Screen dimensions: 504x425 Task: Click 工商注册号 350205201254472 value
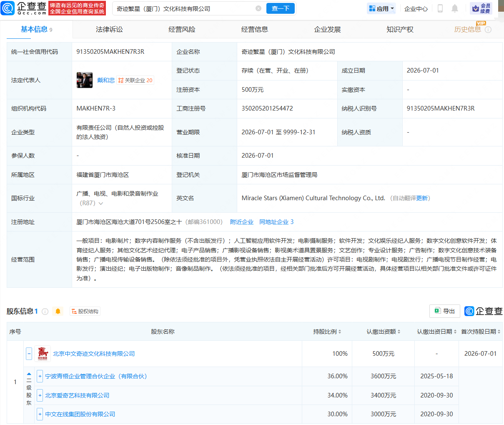267,108
